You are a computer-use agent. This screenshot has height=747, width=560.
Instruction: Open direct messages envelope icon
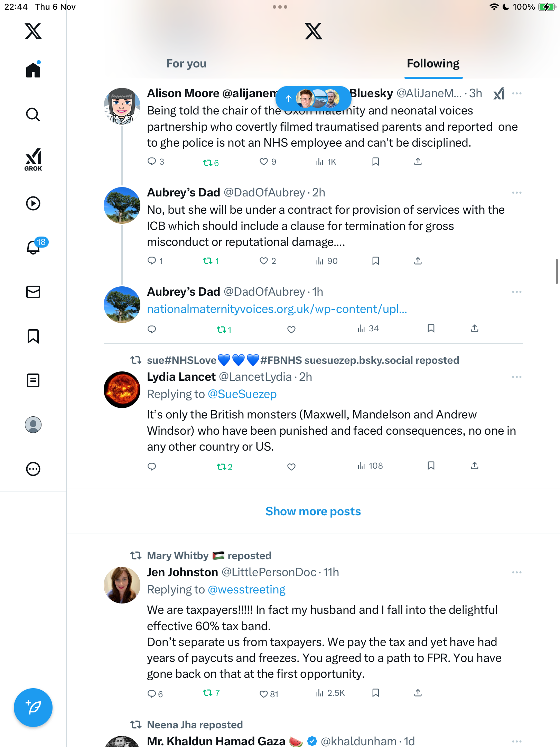click(x=33, y=292)
